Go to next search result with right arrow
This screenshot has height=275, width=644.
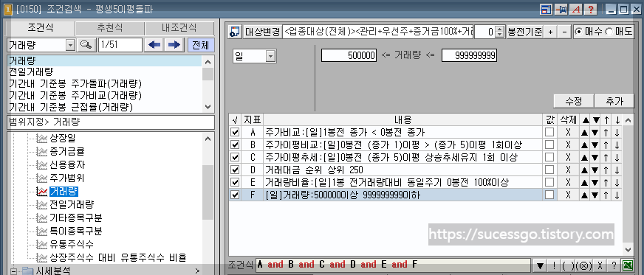(174, 45)
